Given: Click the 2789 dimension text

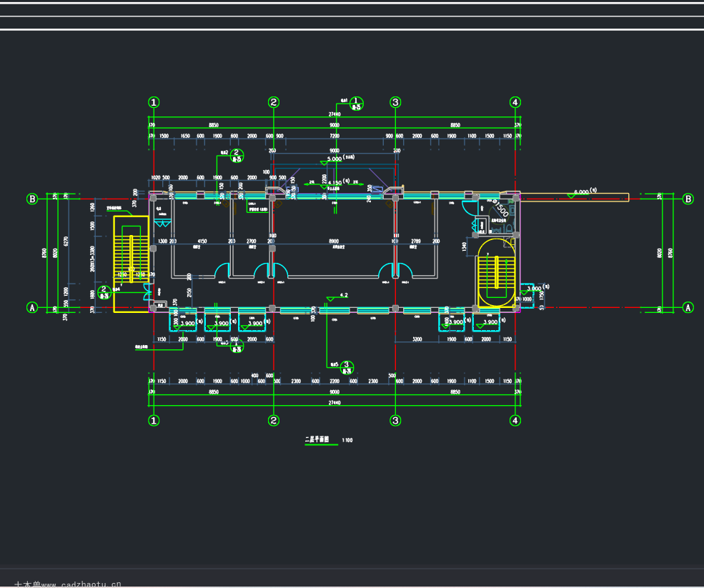Looking at the screenshot, I should coord(416,241).
